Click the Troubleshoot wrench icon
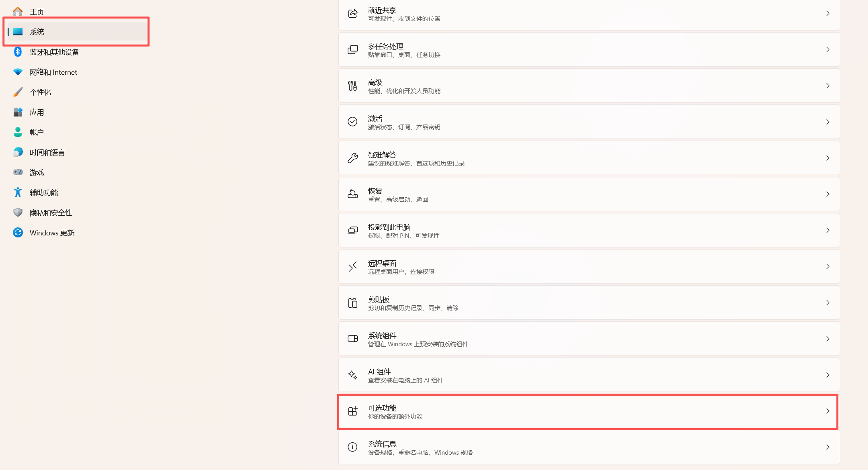 tap(352, 158)
